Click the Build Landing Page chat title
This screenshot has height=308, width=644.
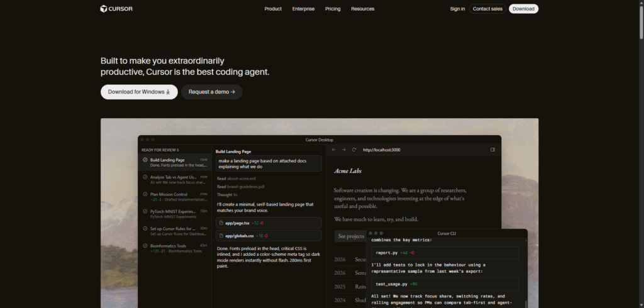click(233, 151)
